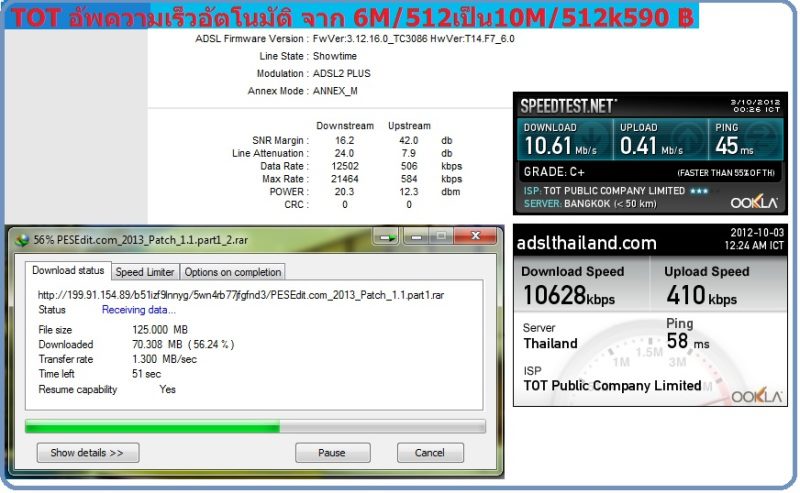Click the Annex Mode value ANNEX_M
This screenshot has width=800, height=493.
(x=335, y=91)
